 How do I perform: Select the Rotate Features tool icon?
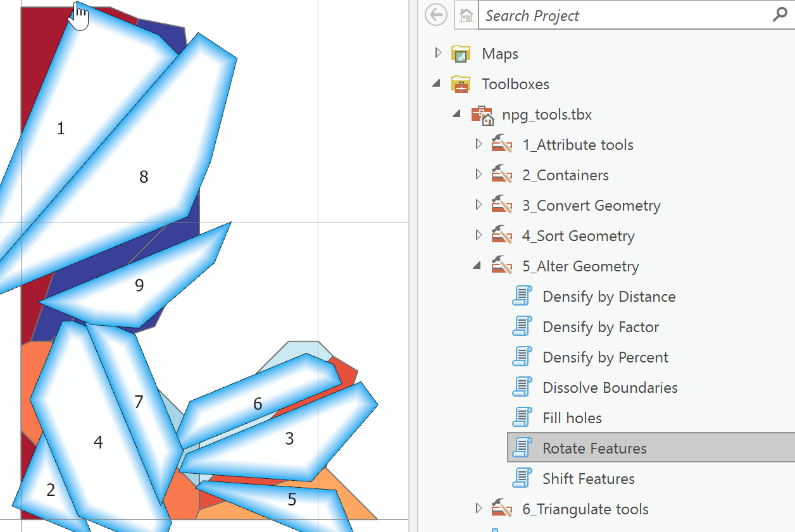pos(522,447)
